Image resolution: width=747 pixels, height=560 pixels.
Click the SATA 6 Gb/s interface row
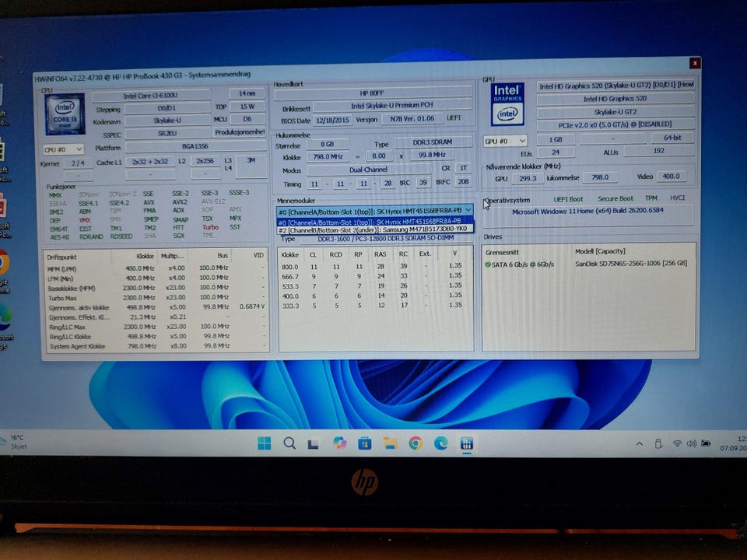tap(523, 264)
